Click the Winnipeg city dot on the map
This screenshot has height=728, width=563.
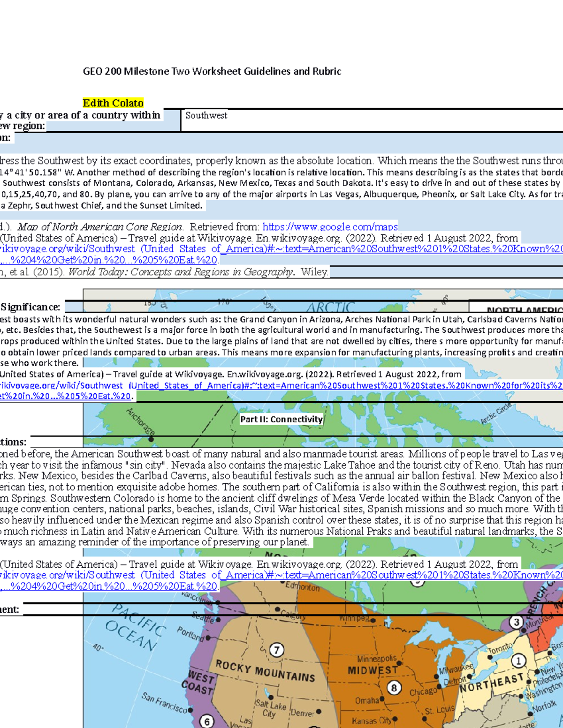coord(373,621)
